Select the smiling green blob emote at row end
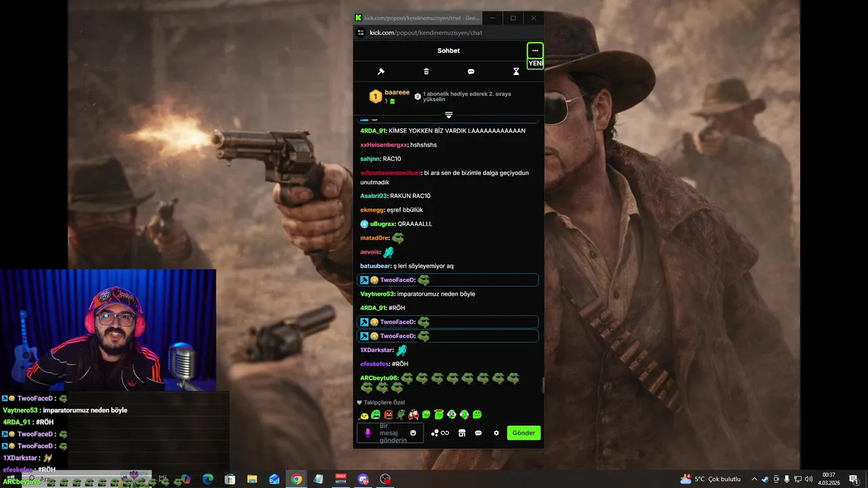This screenshot has width=868, height=488. coord(477,415)
